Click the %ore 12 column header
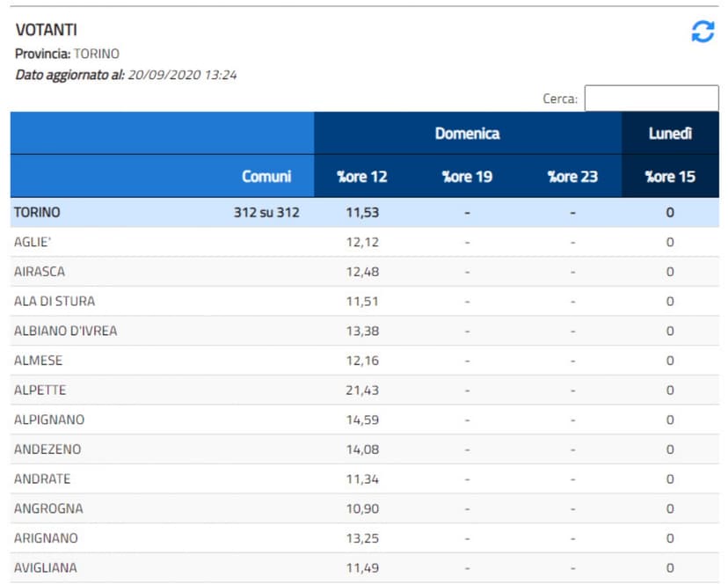This screenshot has height=584, width=728. coord(362,177)
